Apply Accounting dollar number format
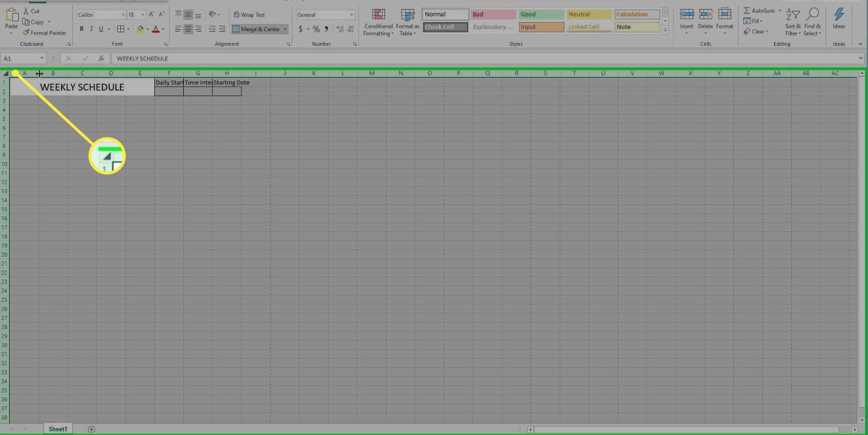 (x=301, y=29)
